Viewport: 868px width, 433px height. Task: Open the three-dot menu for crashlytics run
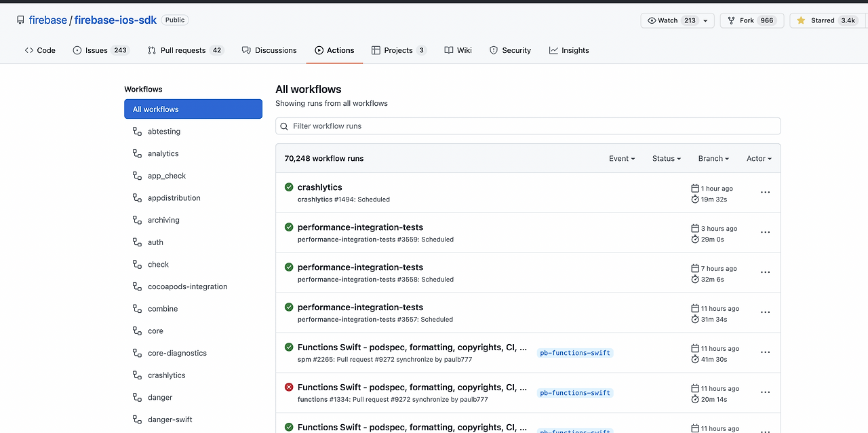765,192
